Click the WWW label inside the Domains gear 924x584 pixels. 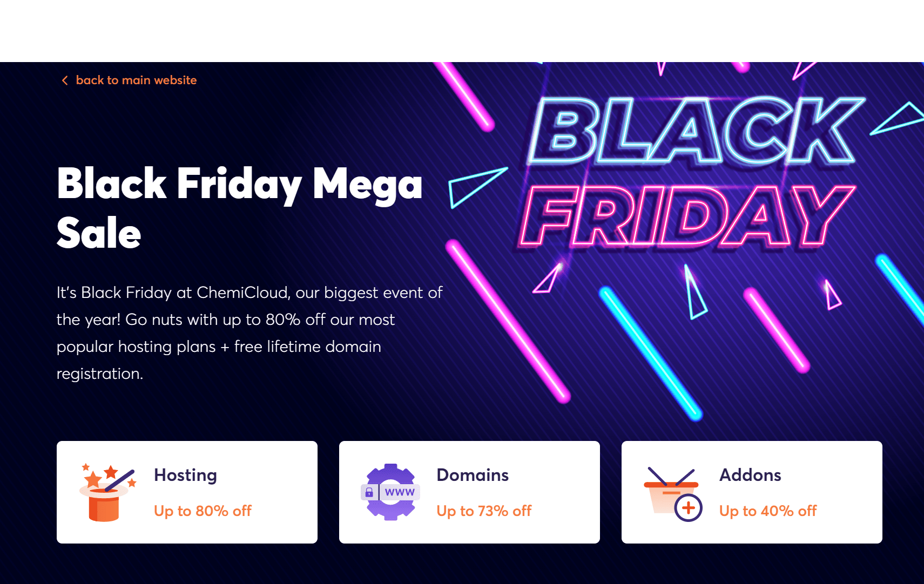399,492
